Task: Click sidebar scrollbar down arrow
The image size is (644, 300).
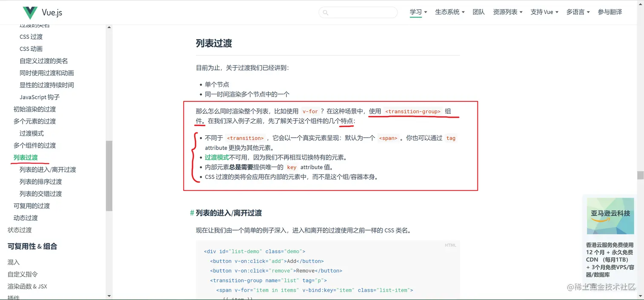Action: click(x=109, y=296)
